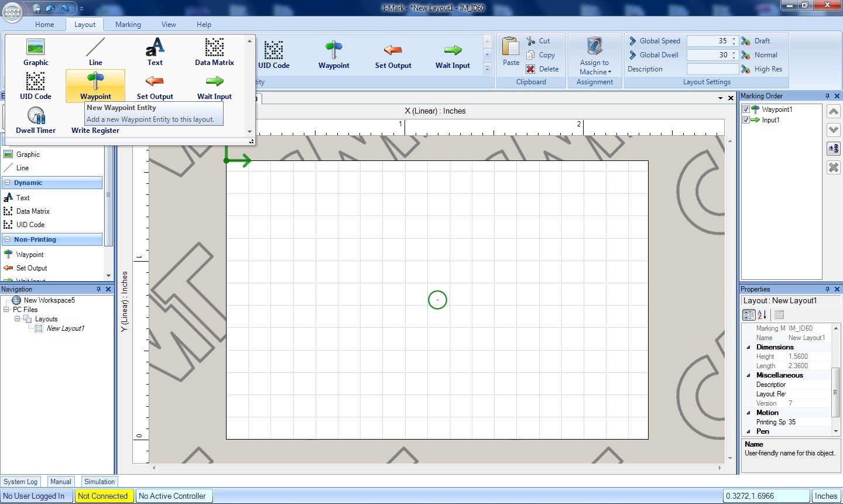Collapse the Layouts tree node
The image size is (843, 504).
point(18,319)
